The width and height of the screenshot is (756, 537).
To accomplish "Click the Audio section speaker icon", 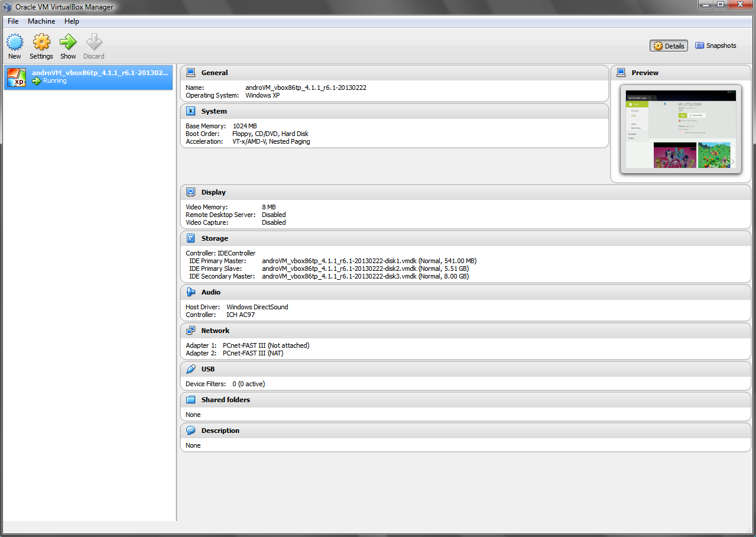I will [190, 292].
